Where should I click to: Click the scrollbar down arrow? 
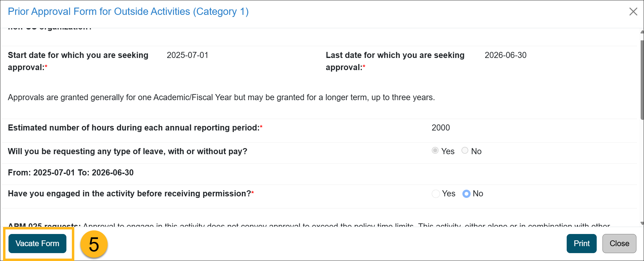(642, 223)
